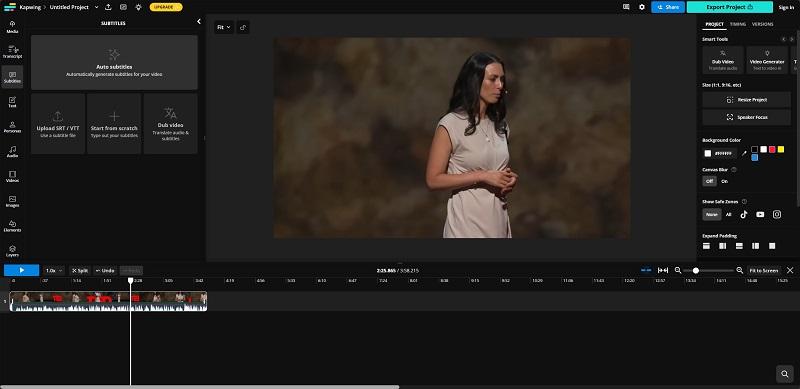
Task: Open the Videos sidebar panel
Action: [12, 176]
